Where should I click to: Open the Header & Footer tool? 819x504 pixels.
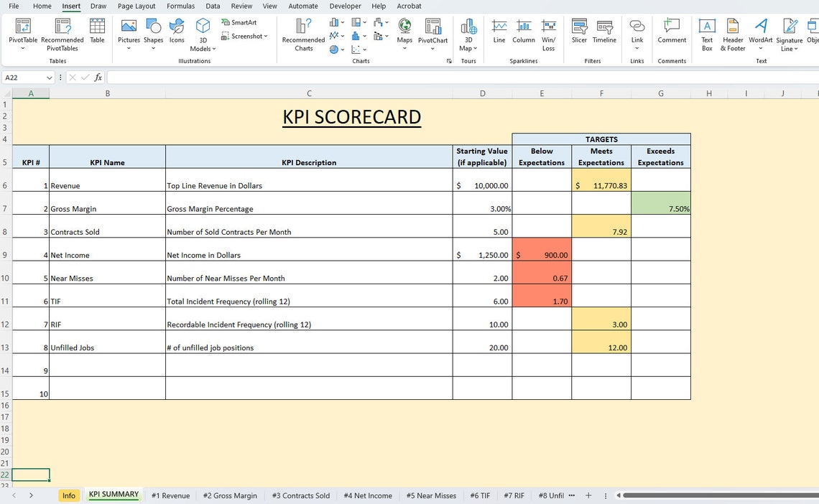point(732,34)
